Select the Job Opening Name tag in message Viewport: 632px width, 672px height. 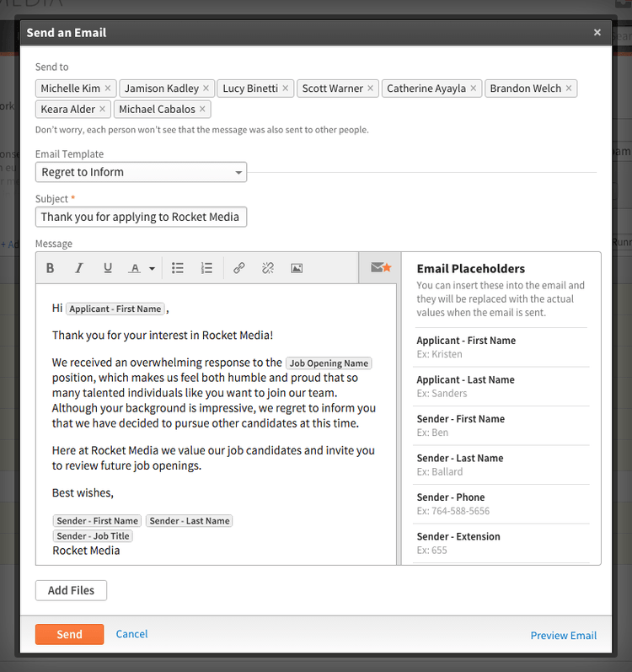tap(329, 363)
